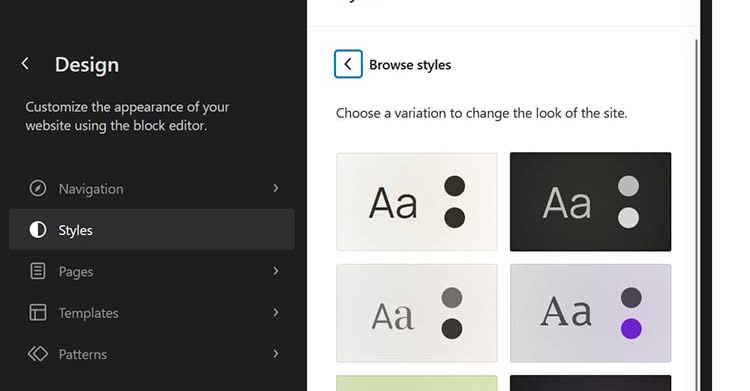Choose the partially visible green style variation

[x=417, y=383]
